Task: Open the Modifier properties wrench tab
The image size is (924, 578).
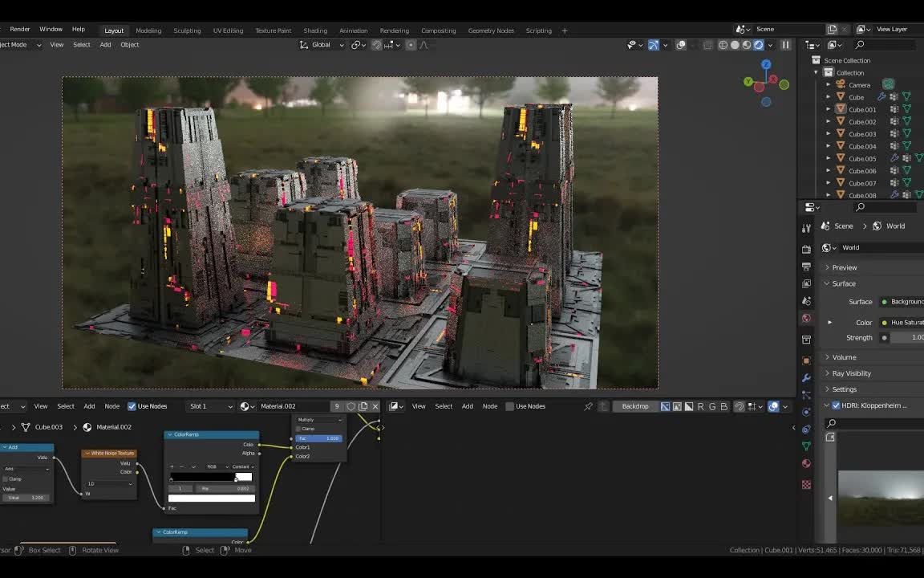Action: click(806, 377)
